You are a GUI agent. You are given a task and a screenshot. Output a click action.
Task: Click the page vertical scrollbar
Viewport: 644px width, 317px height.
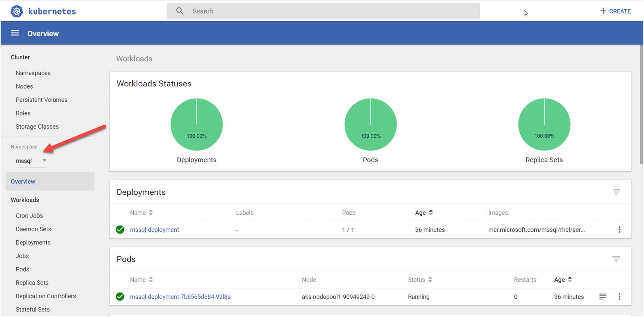pos(641,105)
